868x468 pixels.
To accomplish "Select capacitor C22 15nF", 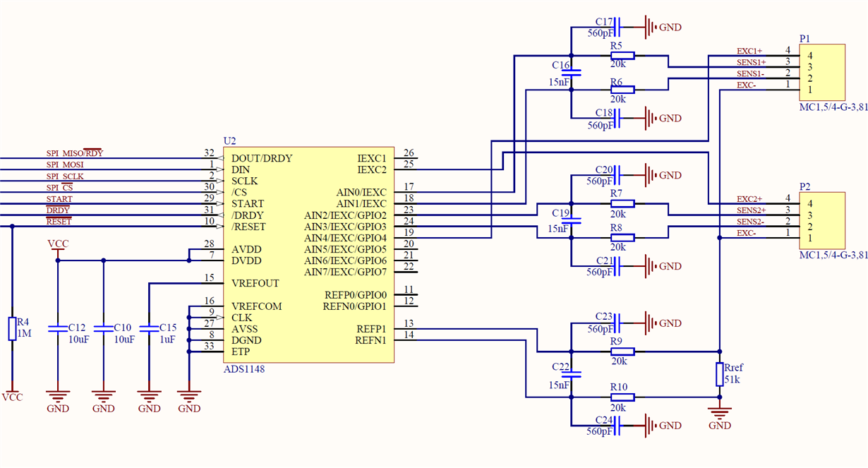I will coord(572,374).
